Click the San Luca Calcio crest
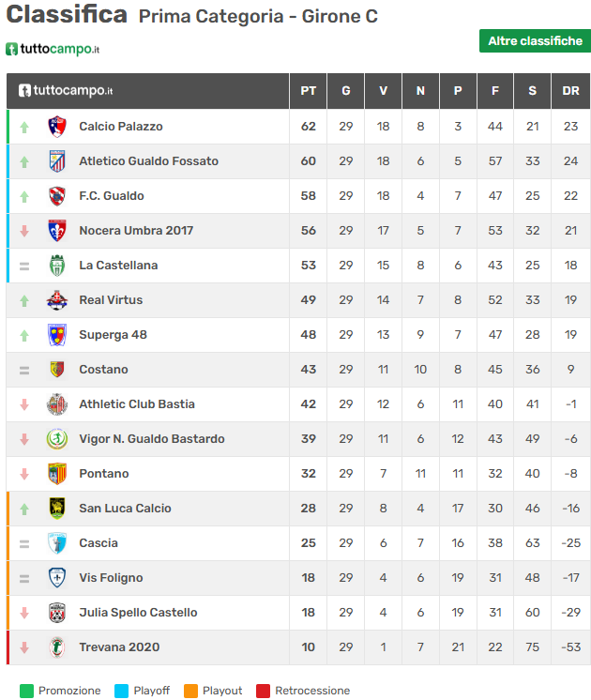 [x=57, y=509]
